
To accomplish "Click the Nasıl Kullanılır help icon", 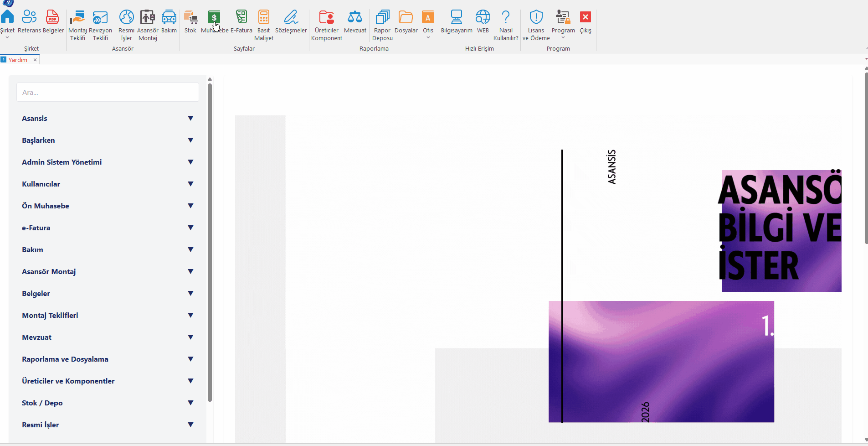I will pyautogui.click(x=506, y=18).
